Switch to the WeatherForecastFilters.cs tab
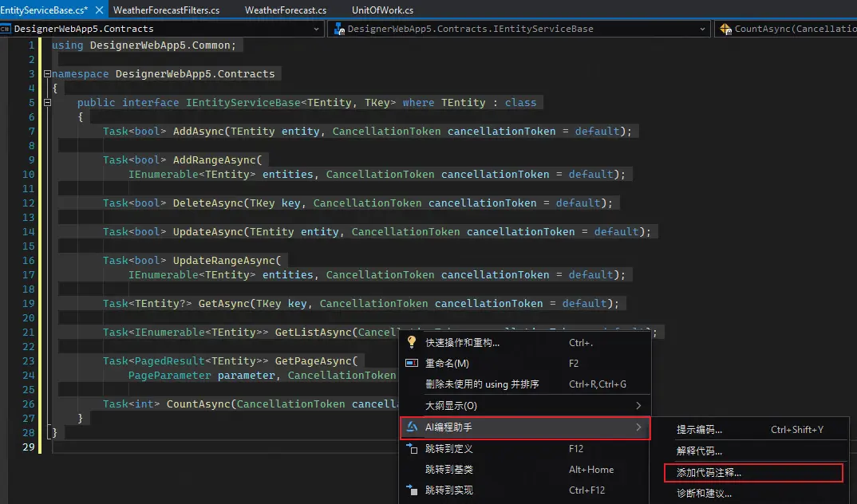 pos(166,10)
